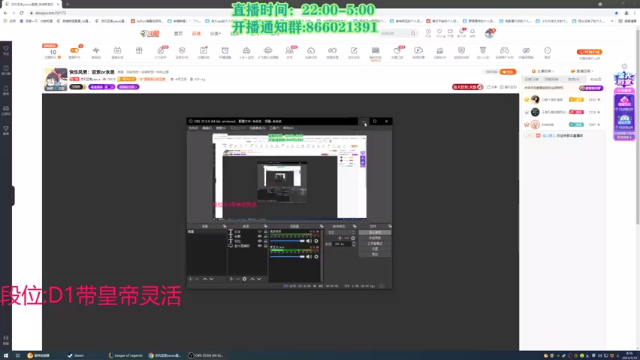Image resolution: width=640 pixels, height=360 pixels.
Task: Open the first (File) menu in OBS
Action: point(193,128)
